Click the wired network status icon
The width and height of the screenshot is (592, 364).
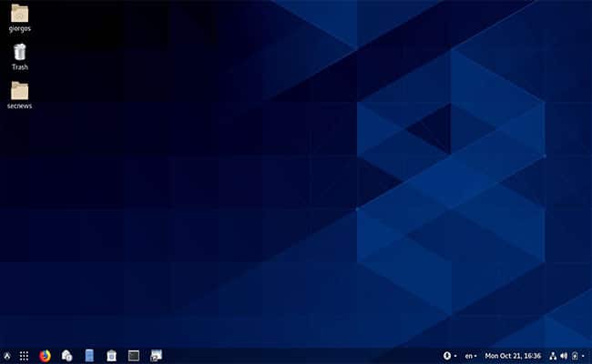553,356
